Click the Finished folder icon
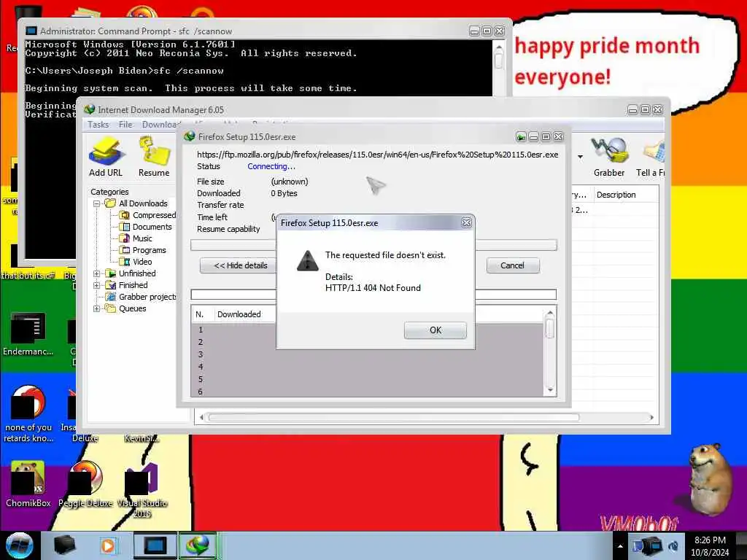The image size is (747, 560). tap(111, 285)
